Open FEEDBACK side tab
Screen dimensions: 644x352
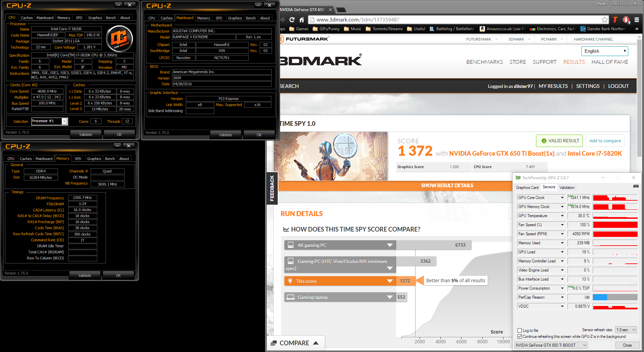272,188
